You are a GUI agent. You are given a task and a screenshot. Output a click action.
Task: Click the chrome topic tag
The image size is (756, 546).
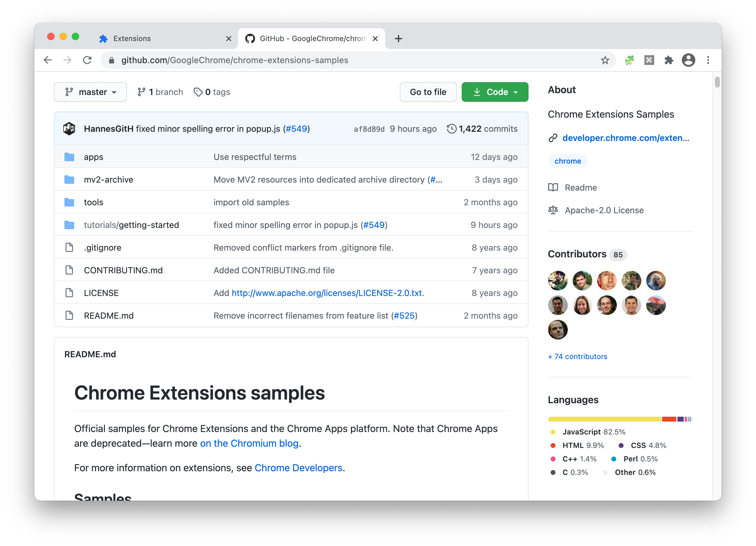click(x=568, y=161)
